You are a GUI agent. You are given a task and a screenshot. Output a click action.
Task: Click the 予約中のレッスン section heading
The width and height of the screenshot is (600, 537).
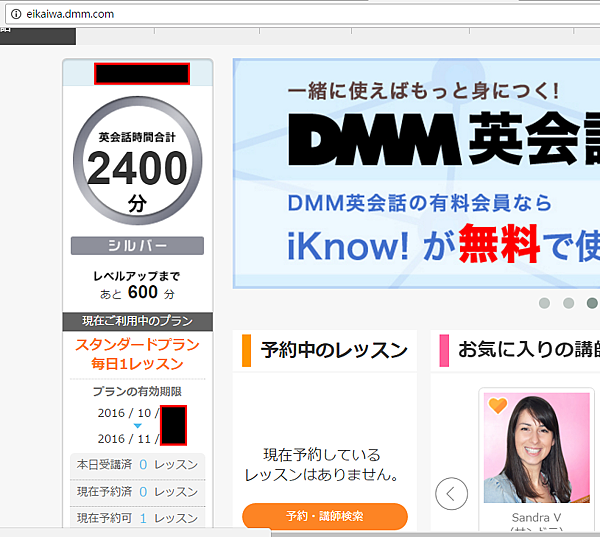(334, 350)
